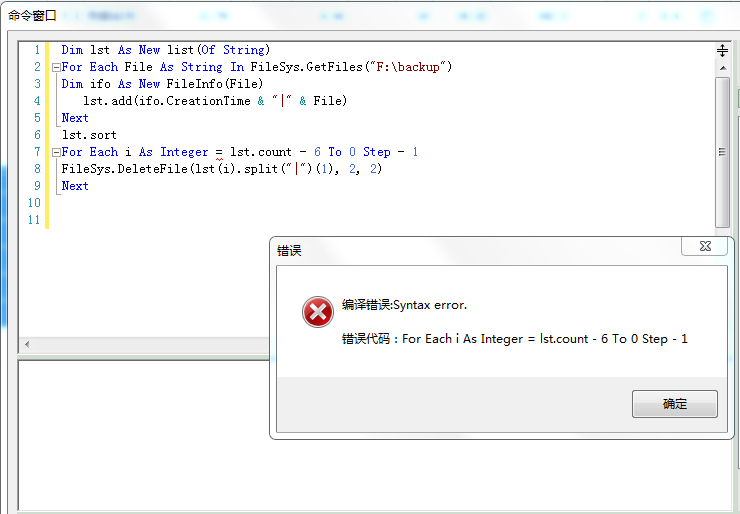
Task: Click 'FileSys.DeleteFile' on line 8
Action: click(125, 169)
